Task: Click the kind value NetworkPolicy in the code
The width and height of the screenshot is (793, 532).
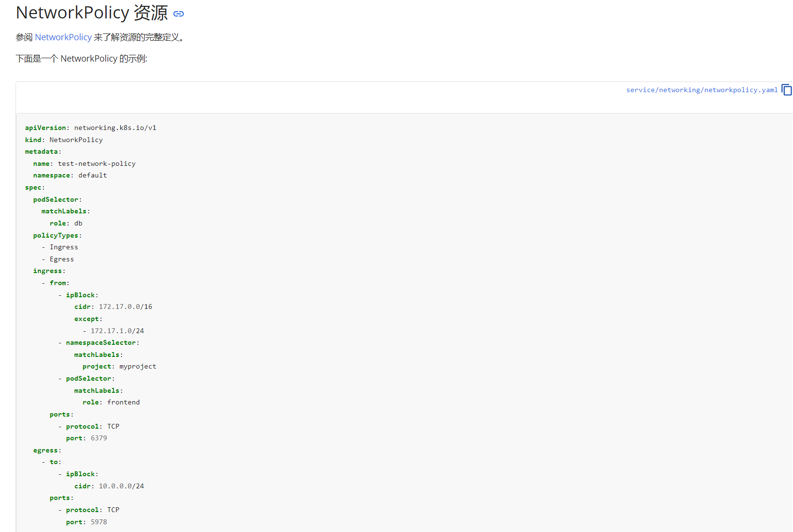Action: 76,140
